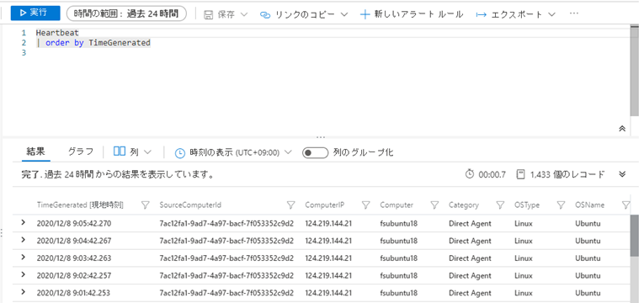Select fsubuntu18 in the 9:02:42.257 row
This screenshot has width=644, height=303.
tap(399, 275)
